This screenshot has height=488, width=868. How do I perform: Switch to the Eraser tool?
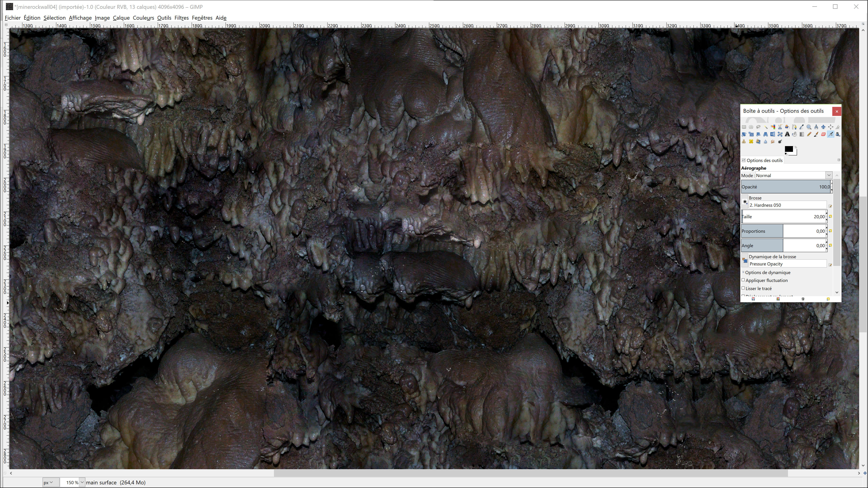click(823, 134)
